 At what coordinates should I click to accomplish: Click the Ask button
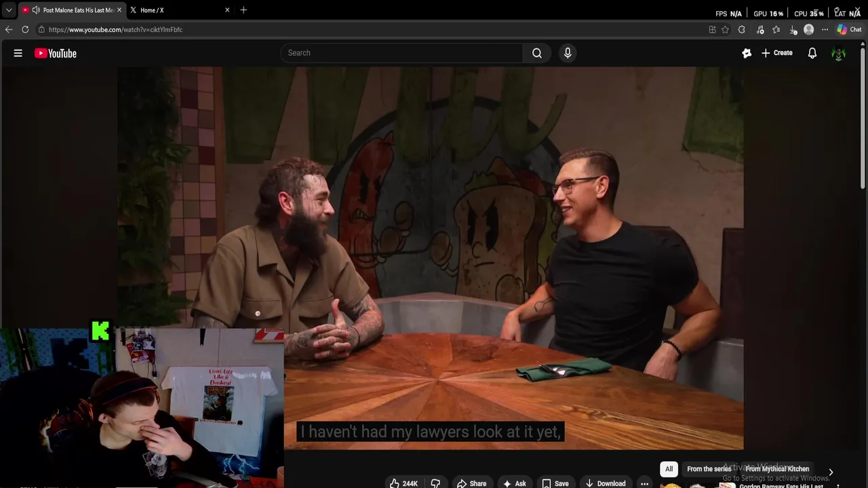point(514,483)
